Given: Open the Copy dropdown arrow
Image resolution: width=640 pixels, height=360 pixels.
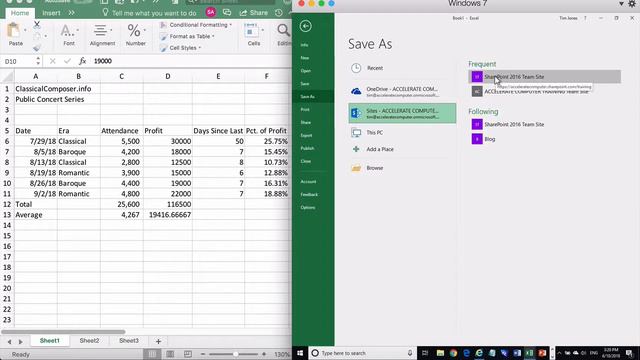Looking at the screenshot, I should (45, 36).
